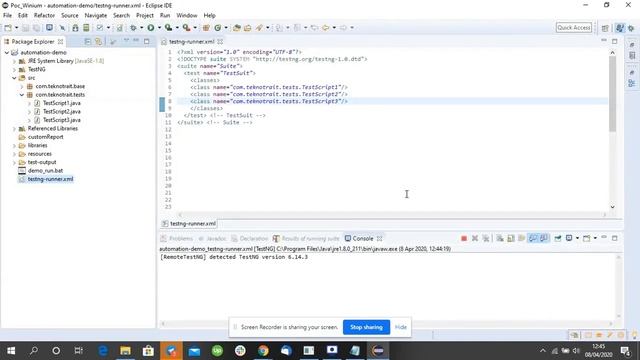Click the Quick Access field

(x=574, y=27)
